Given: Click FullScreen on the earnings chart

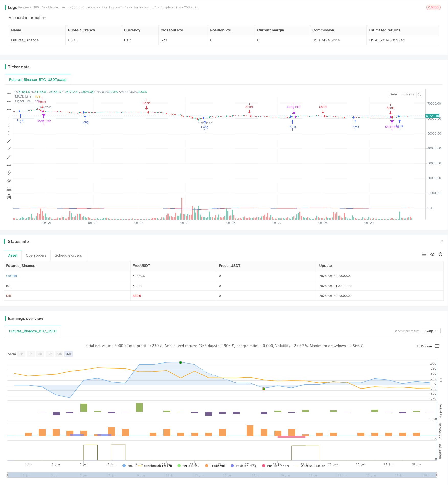Looking at the screenshot, I should 424,346.
